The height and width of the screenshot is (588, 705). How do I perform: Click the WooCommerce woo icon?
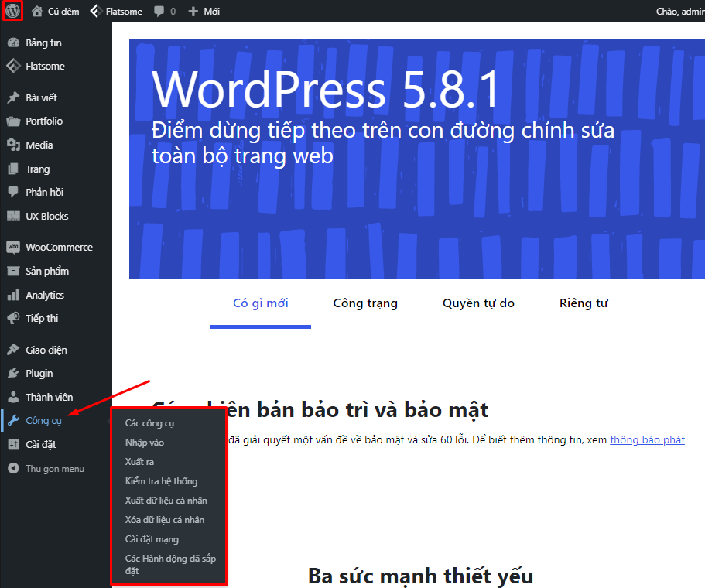[13, 248]
